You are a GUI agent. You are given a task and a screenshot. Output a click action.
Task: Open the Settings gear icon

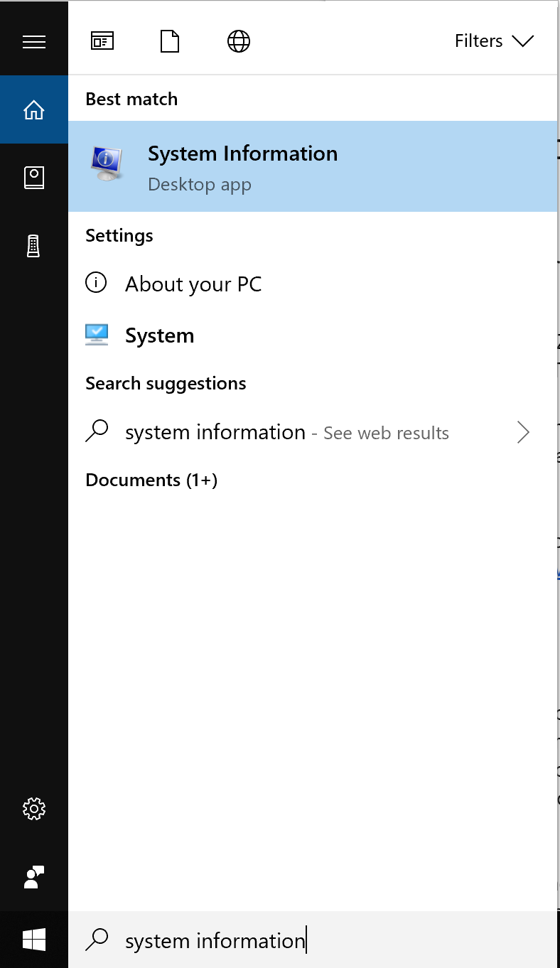tap(34, 809)
